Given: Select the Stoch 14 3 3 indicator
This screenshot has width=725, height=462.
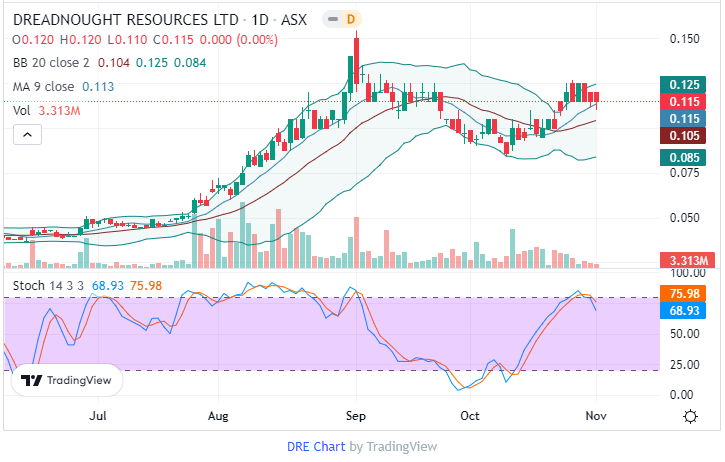Looking at the screenshot, I should [x=48, y=285].
